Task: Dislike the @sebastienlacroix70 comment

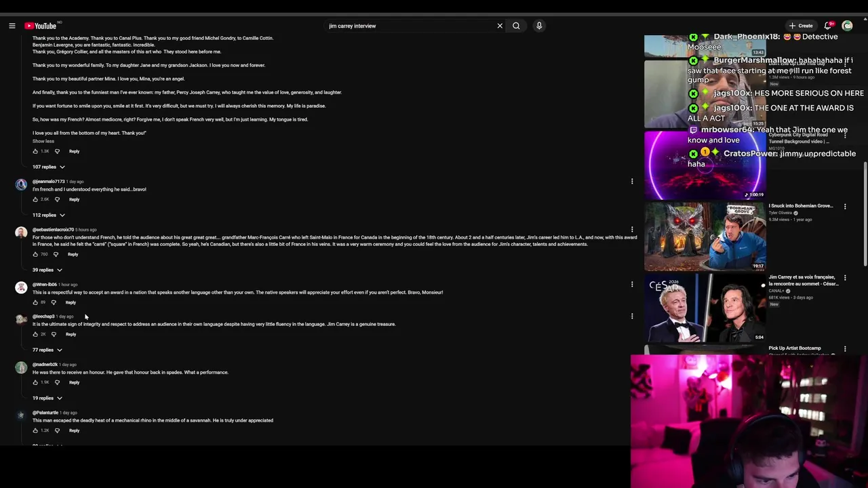Action: pos(56,254)
